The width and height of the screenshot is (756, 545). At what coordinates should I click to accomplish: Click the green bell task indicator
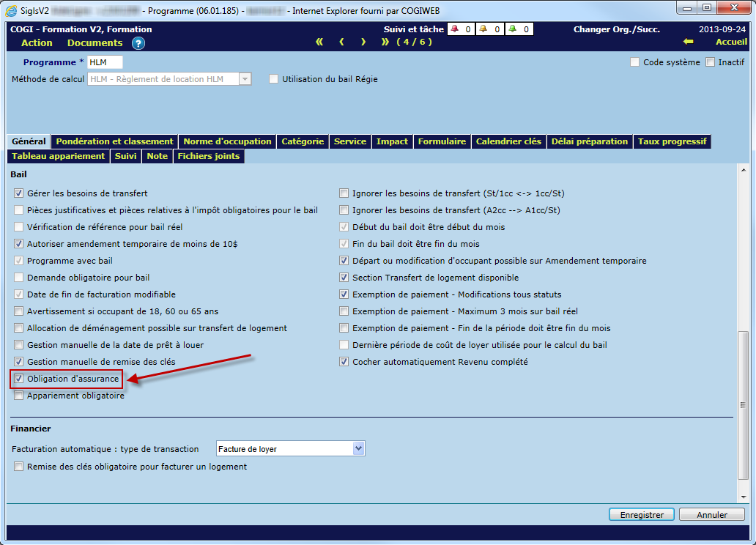pos(512,29)
